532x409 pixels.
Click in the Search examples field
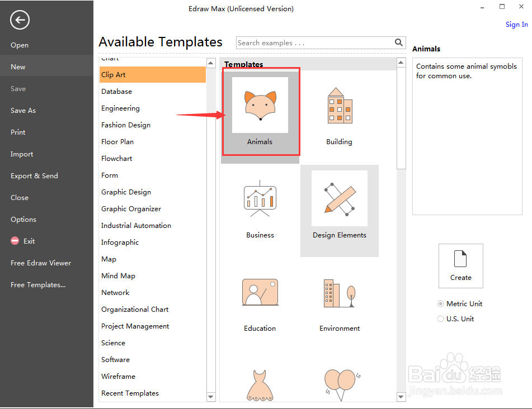pos(315,42)
